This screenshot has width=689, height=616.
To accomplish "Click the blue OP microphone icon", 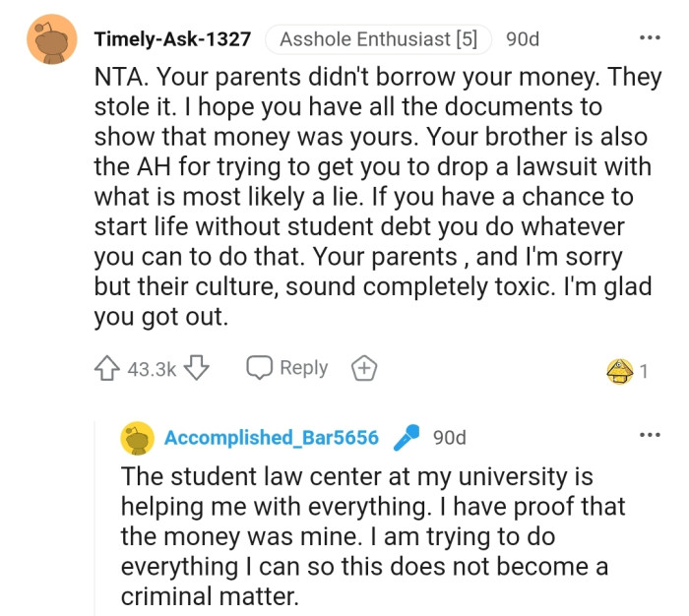I will click(406, 438).
